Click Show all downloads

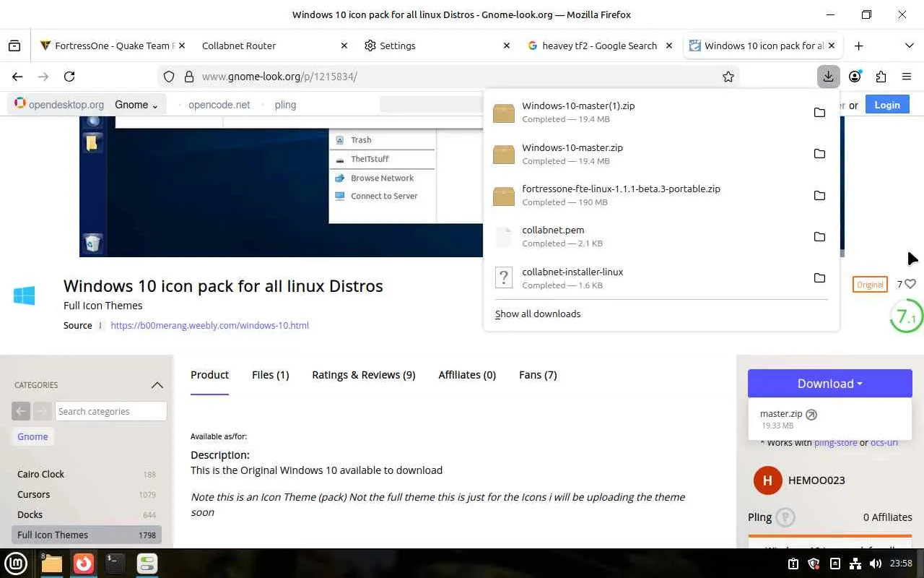tap(538, 314)
